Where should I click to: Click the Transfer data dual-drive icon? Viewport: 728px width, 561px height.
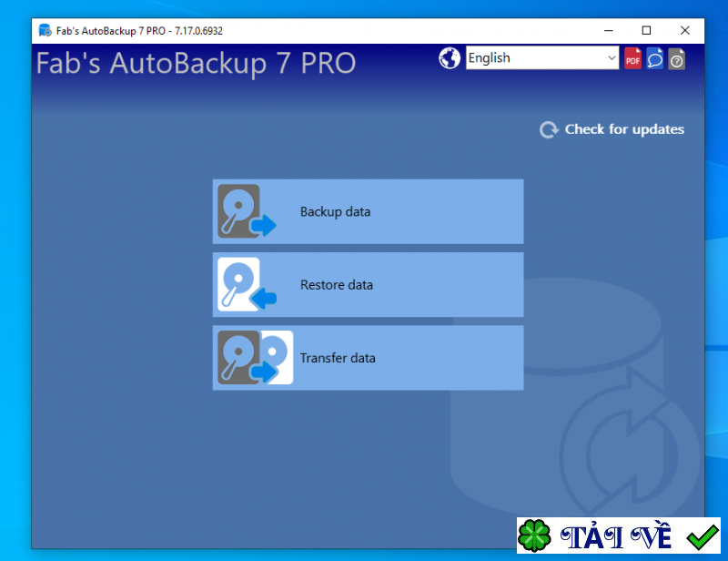click(256, 357)
